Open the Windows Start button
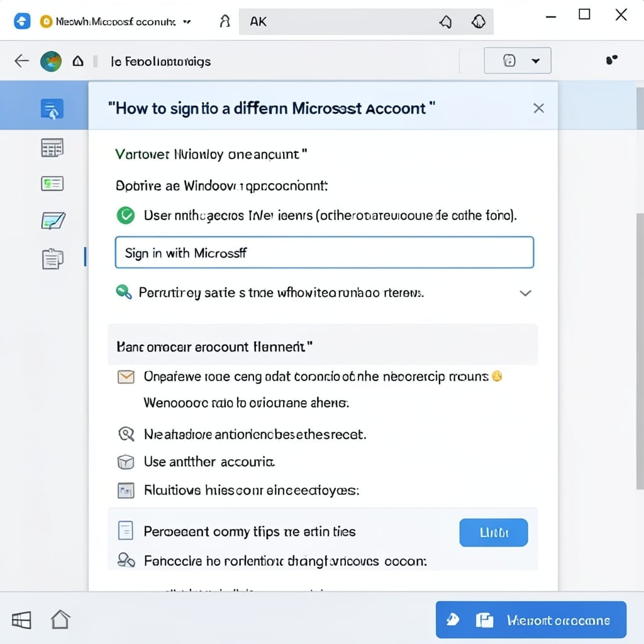This screenshot has width=644, height=644. click(21, 619)
